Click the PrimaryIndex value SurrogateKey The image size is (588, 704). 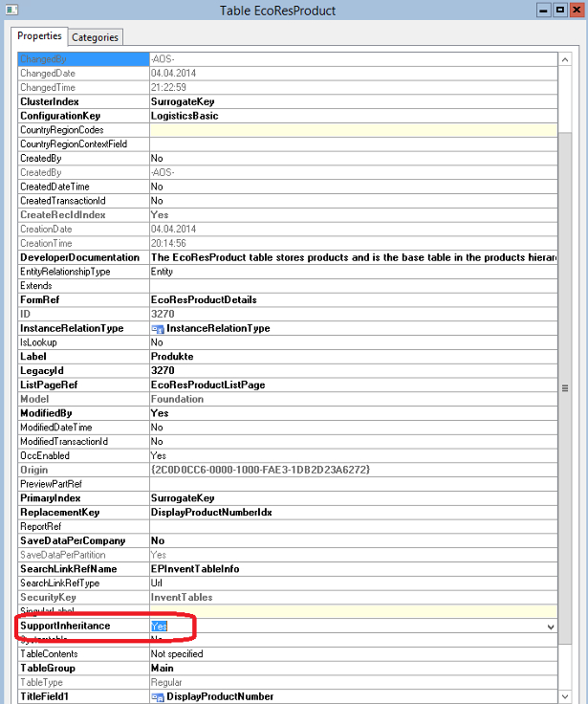[183, 498]
